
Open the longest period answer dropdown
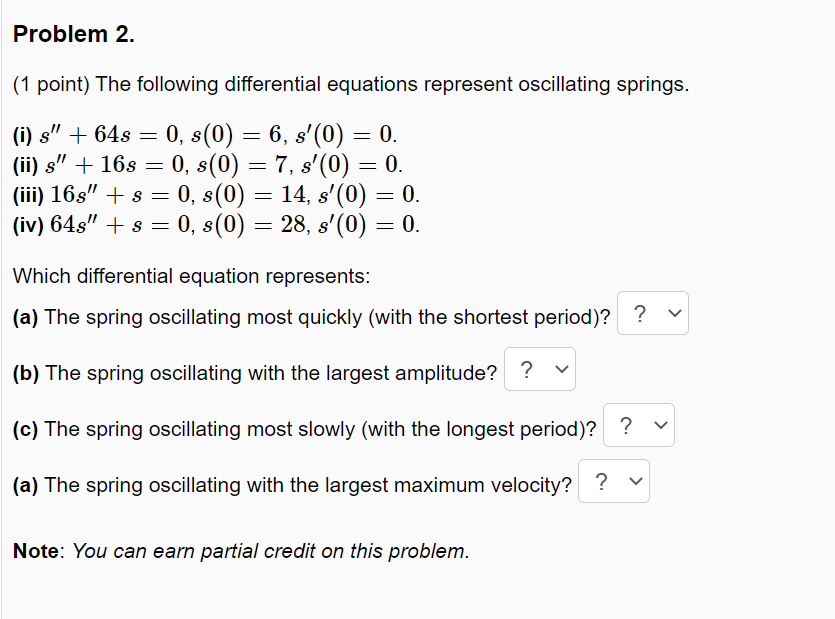(x=638, y=425)
